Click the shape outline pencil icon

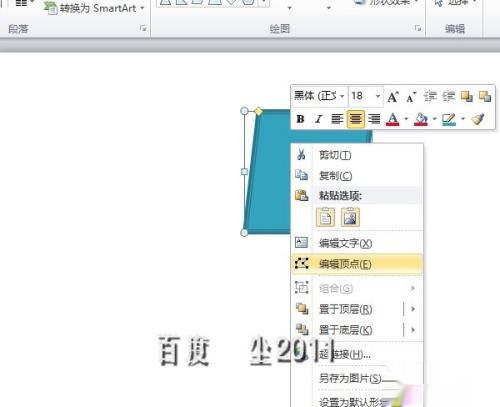click(449, 119)
